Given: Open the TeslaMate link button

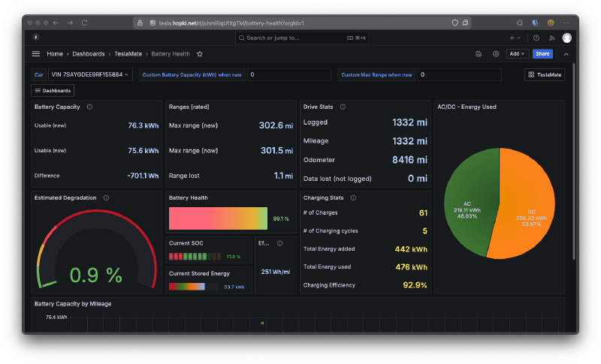Looking at the screenshot, I should [x=545, y=74].
